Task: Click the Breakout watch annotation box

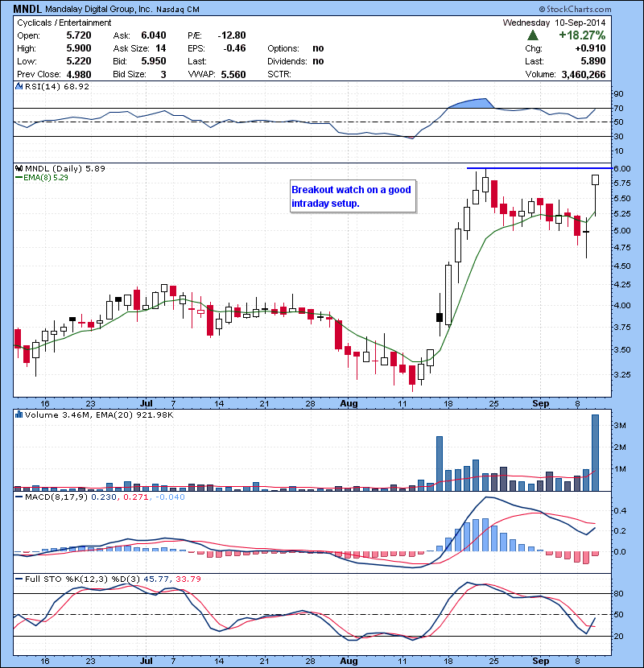Action: (353, 196)
